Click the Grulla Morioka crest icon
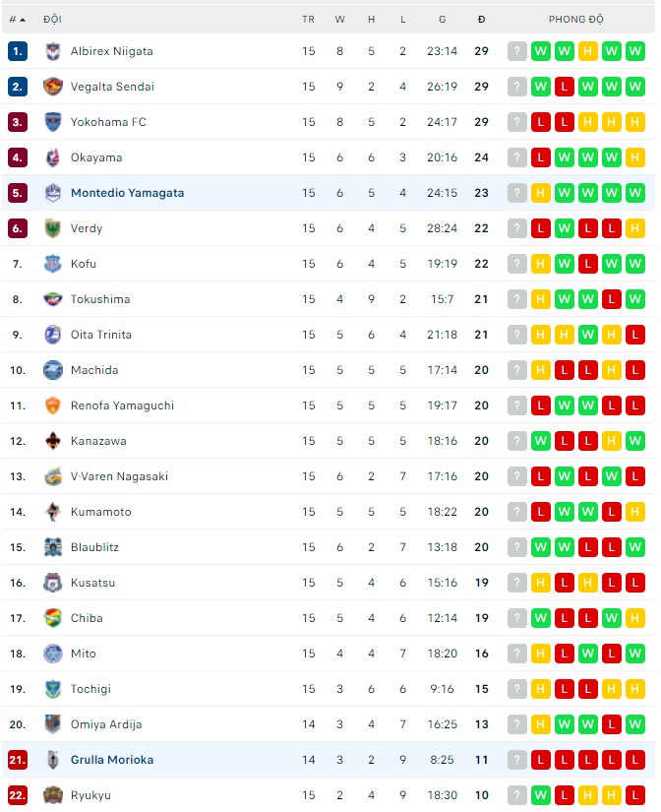The image size is (661, 812). (x=53, y=760)
